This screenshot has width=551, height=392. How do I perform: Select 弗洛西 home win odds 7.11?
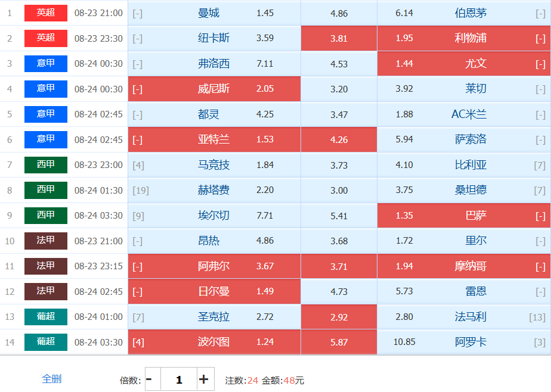click(x=214, y=64)
